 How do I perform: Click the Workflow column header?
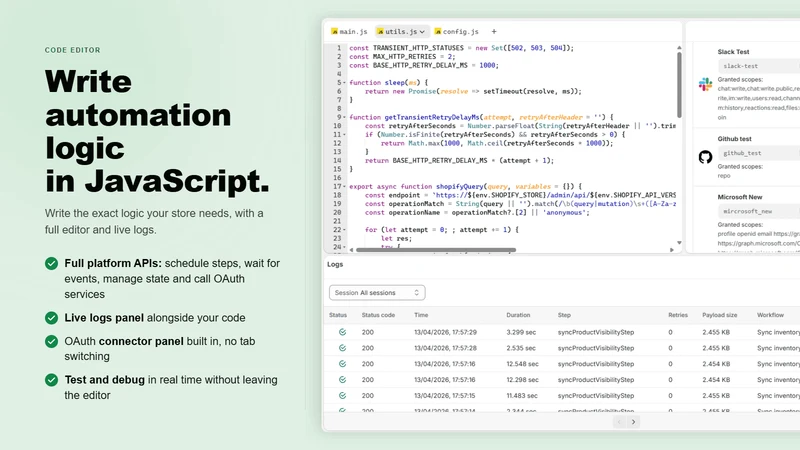click(770, 315)
